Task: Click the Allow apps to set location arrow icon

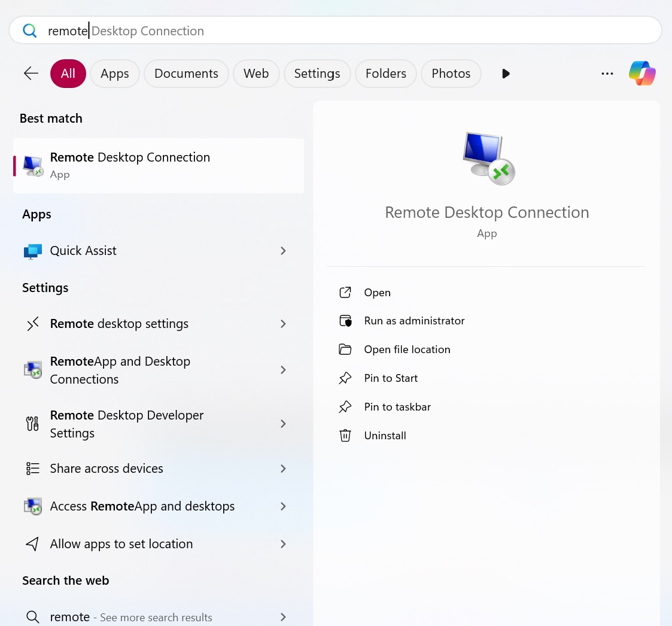Action: click(32, 544)
